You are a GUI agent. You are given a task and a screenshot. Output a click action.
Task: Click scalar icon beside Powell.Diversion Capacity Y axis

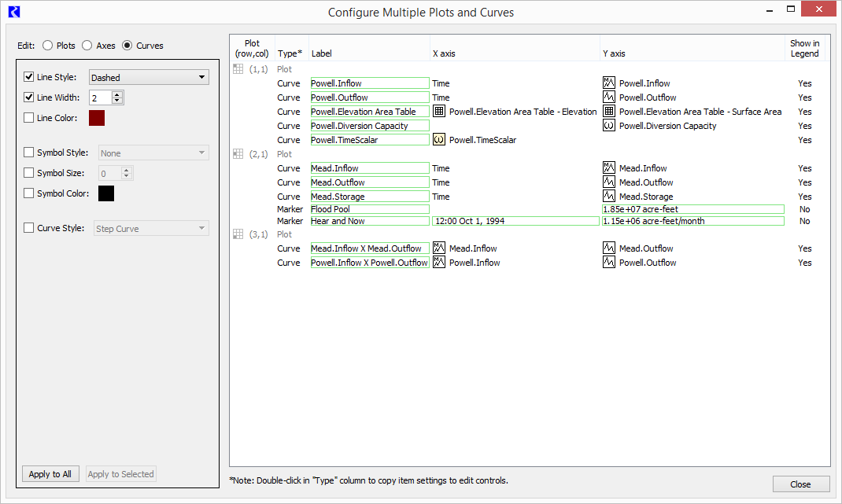[608, 126]
